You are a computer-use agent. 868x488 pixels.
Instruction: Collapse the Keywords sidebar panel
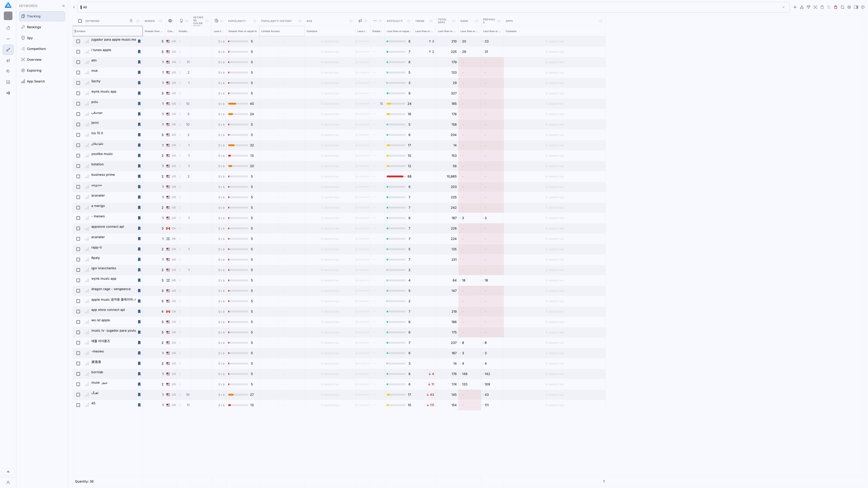pyautogui.click(x=63, y=6)
